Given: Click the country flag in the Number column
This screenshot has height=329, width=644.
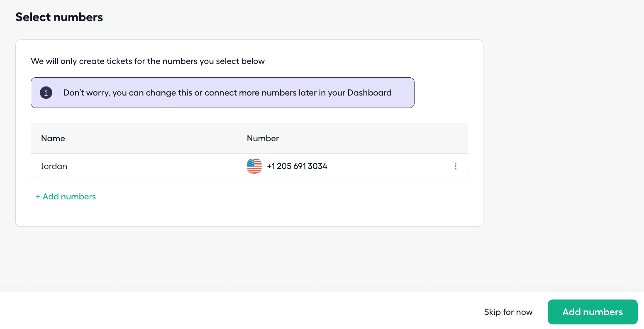Looking at the screenshot, I should pyautogui.click(x=254, y=166).
